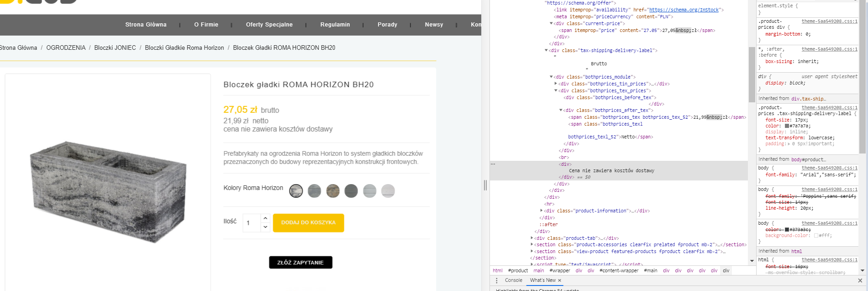The height and width of the screenshot is (291, 868).
Task: Expand the bothprices_tin_prices div node
Action: pos(556,84)
